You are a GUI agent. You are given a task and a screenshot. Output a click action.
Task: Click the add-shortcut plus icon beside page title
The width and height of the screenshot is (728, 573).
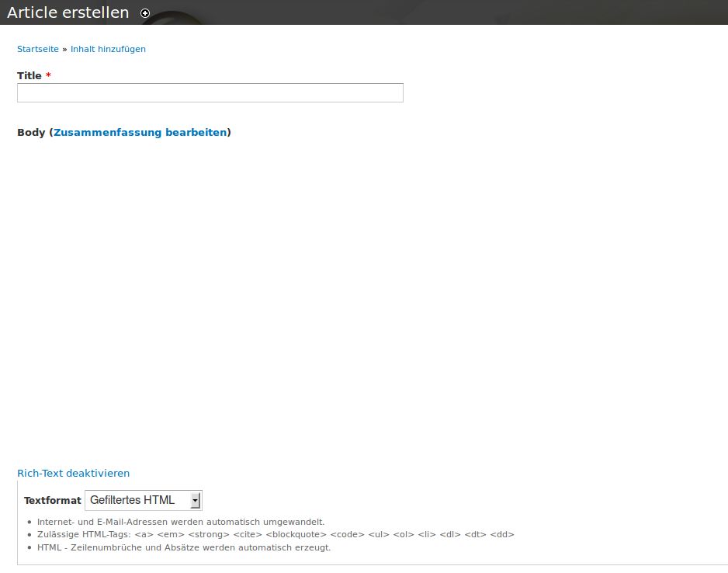145,13
